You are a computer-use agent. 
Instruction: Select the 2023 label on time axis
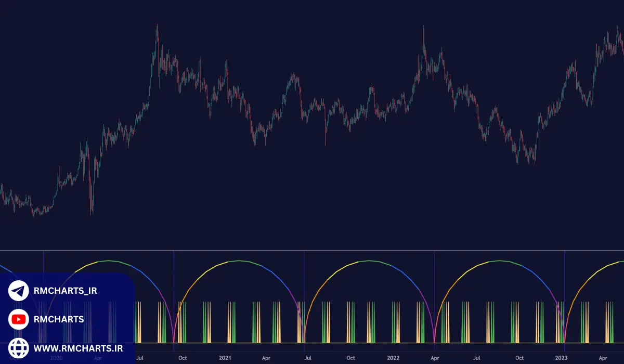561,358
